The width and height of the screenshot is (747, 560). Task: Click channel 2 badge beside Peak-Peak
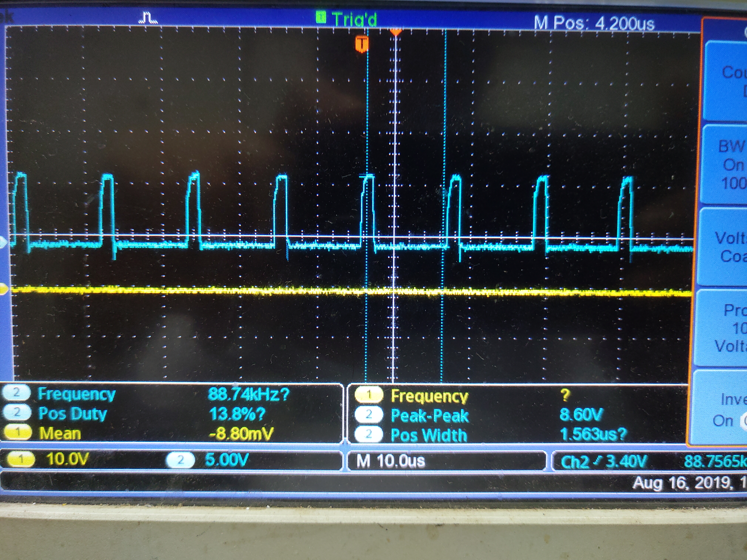[x=368, y=414]
